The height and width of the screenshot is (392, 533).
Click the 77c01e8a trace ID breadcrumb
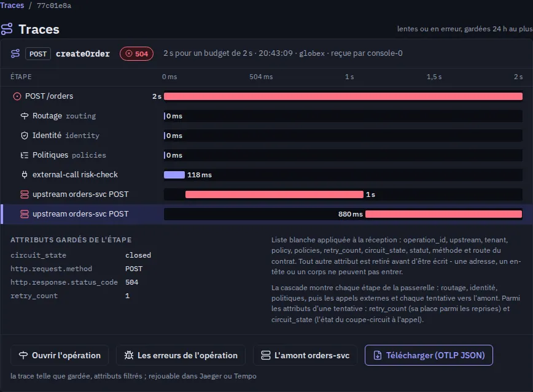click(53, 6)
